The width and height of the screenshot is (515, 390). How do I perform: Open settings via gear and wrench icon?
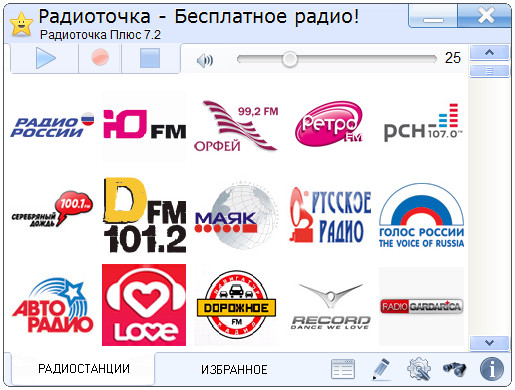point(419,369)
